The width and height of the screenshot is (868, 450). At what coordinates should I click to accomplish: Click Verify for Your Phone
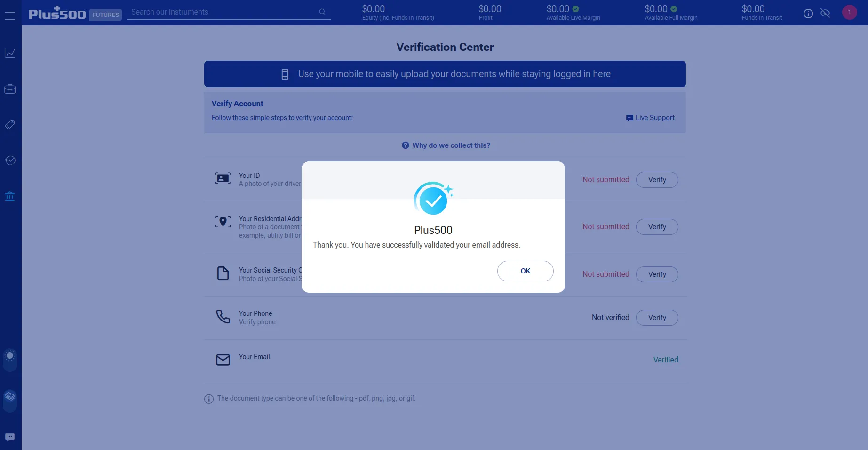coord(657,318)
